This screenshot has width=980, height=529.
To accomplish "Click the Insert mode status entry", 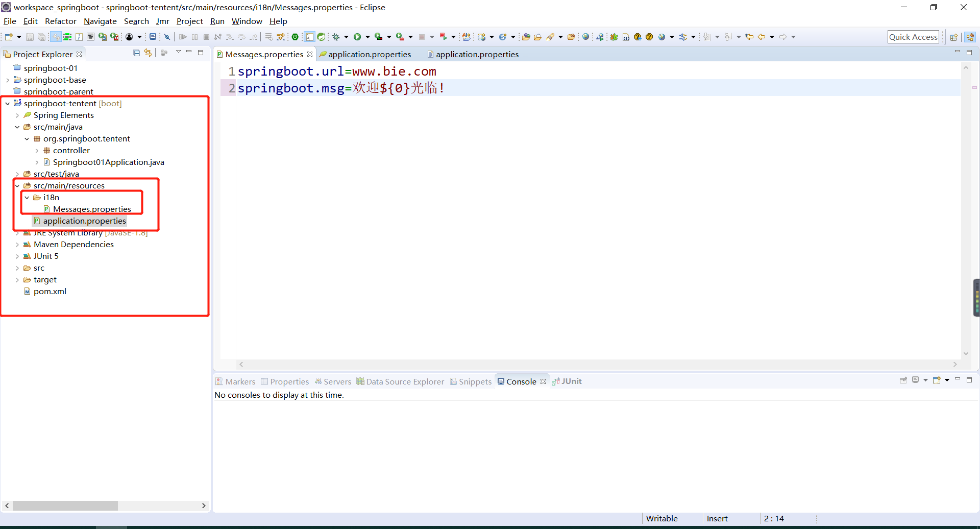I will coord(717,518).
